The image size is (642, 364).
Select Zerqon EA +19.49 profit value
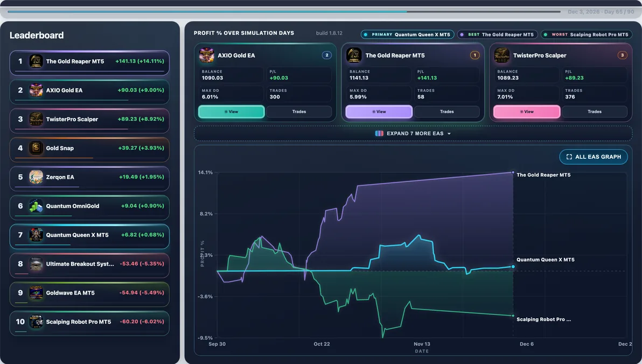142,177
